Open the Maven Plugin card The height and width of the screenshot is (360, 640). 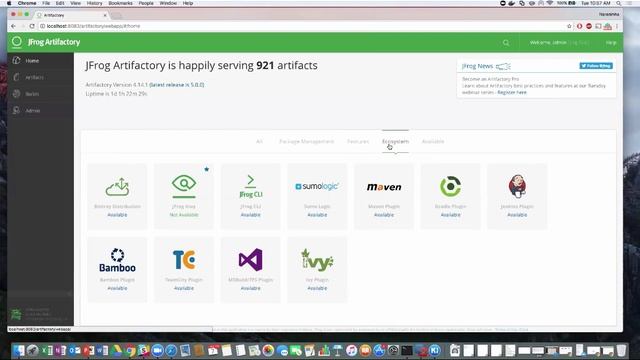click(384, 196)
